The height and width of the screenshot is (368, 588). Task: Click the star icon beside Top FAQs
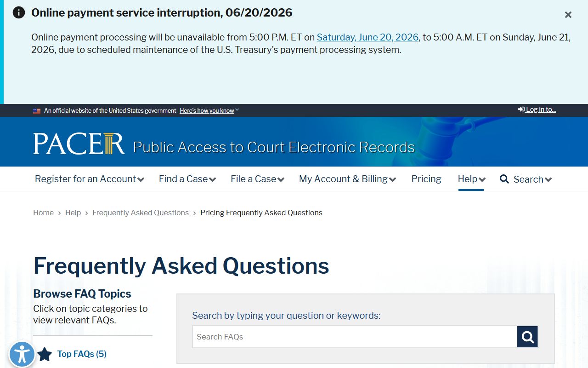point(45,354)
